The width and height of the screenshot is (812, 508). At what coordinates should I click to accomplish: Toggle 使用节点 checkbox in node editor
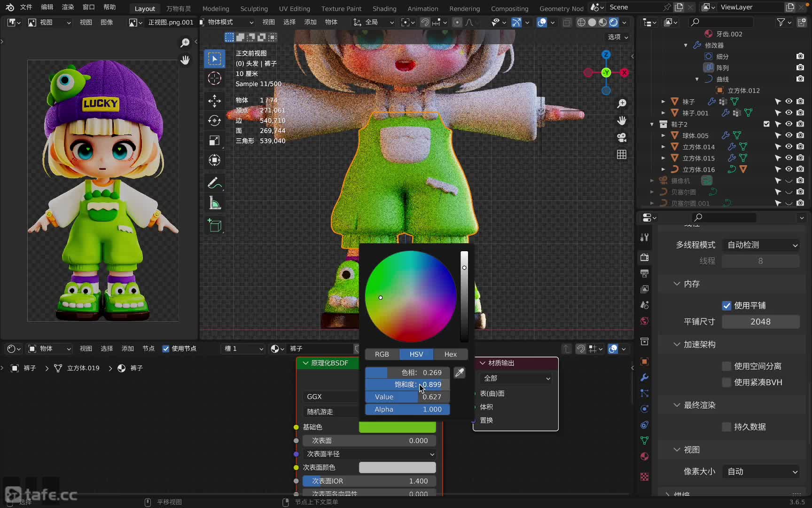point(165,349)
